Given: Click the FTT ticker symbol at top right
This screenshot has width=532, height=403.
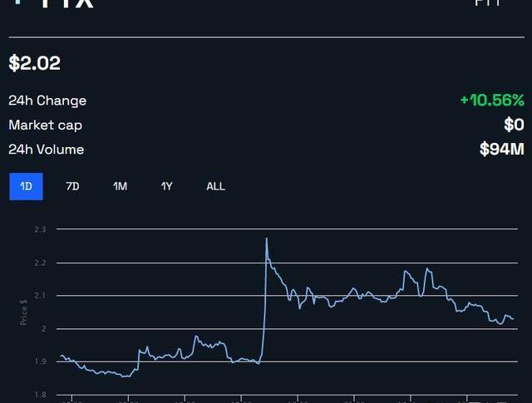Looking at the screenshot, I should click(487, 3).
